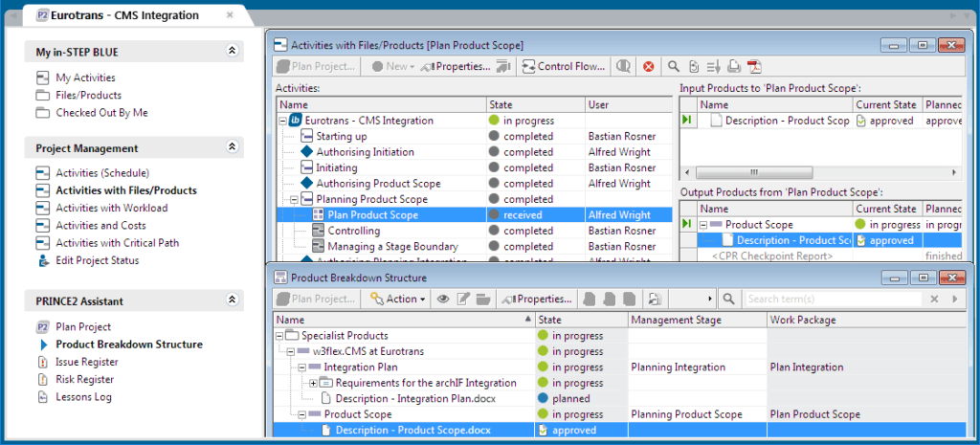Collapse the Specialist Products tree node
The width and height of the screenshot is (980, 445).
pyautogui.click(x=279, y=336)
